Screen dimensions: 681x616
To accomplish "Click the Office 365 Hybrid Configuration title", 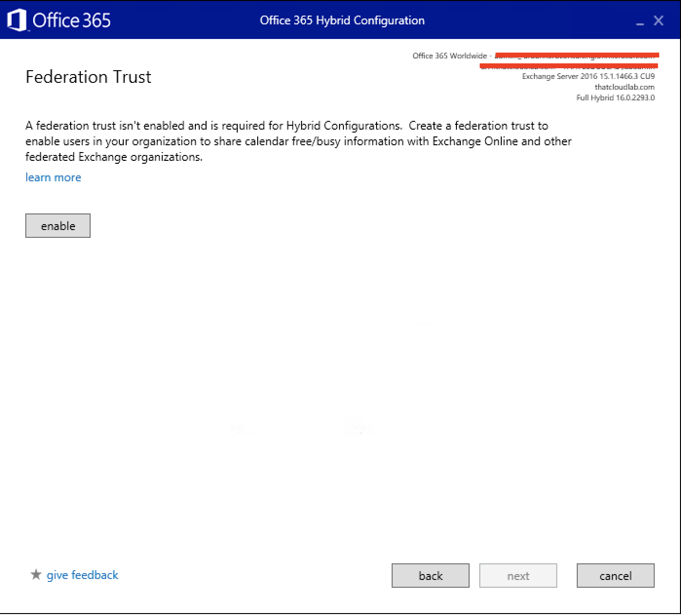I will tap(342, 20).
